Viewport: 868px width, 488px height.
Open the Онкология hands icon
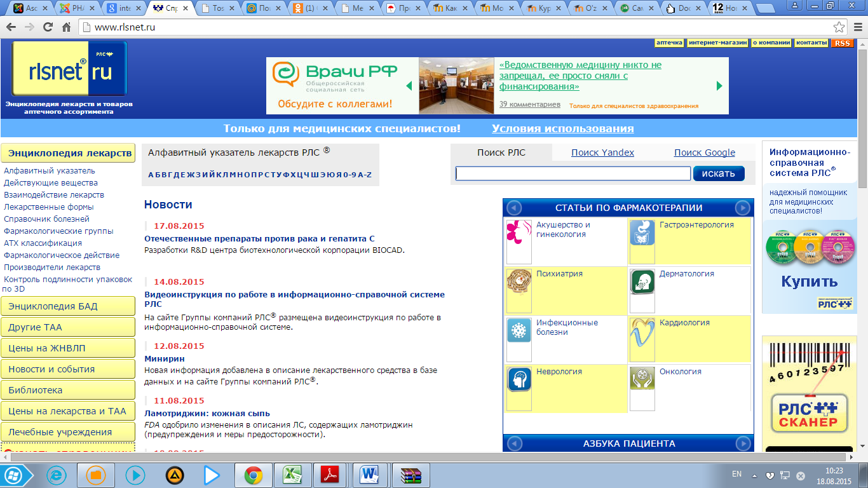point(642,388)
